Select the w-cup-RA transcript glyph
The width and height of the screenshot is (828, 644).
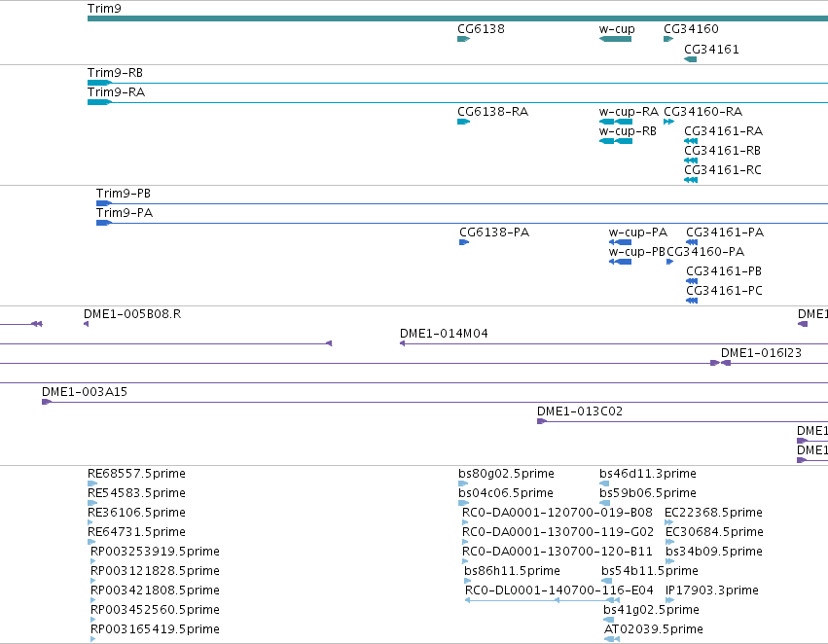[x=616, y=122]
